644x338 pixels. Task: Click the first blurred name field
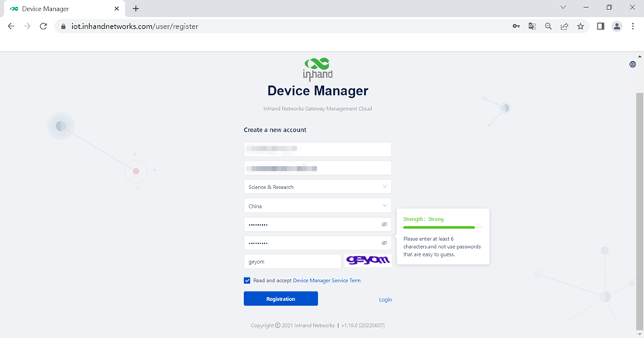click(318, 149)
